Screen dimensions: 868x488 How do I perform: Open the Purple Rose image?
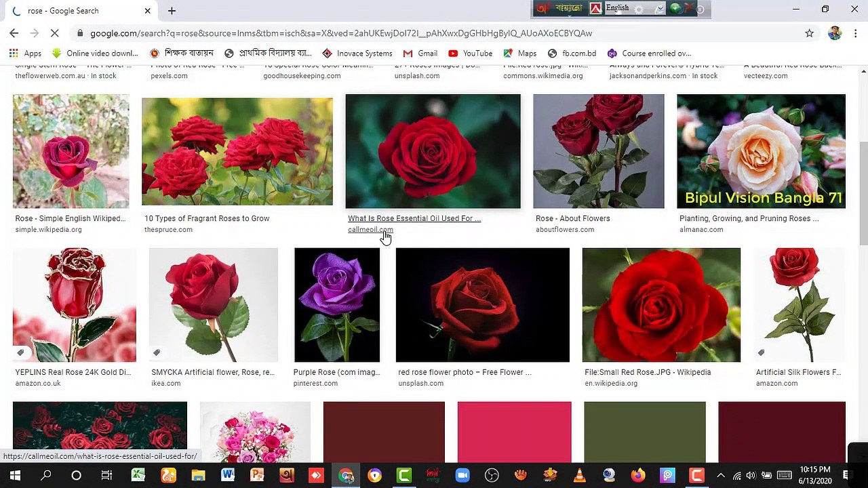(x=337, y=305)
